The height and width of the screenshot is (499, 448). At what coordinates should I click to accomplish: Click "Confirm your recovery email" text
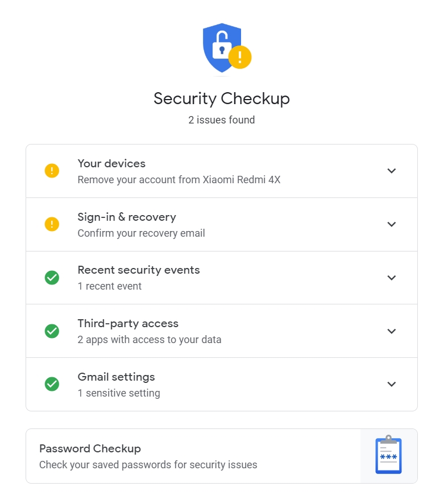coord(141,233)
